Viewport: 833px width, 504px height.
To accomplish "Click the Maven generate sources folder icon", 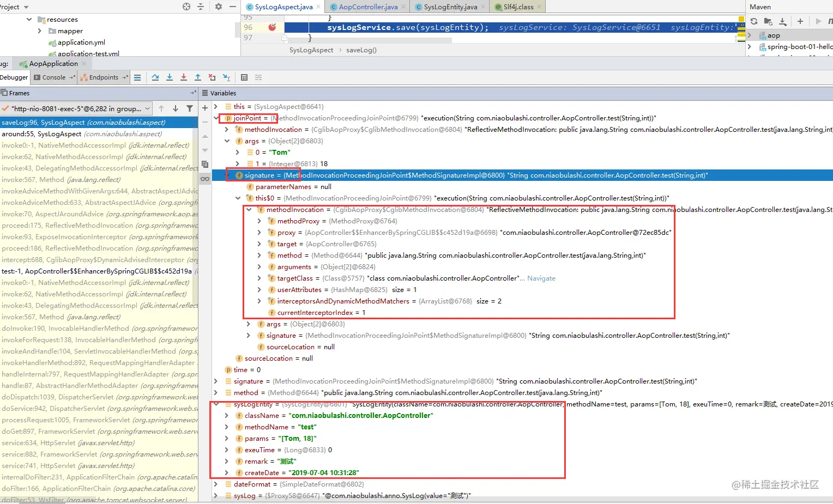I will [x=768, y=21].
